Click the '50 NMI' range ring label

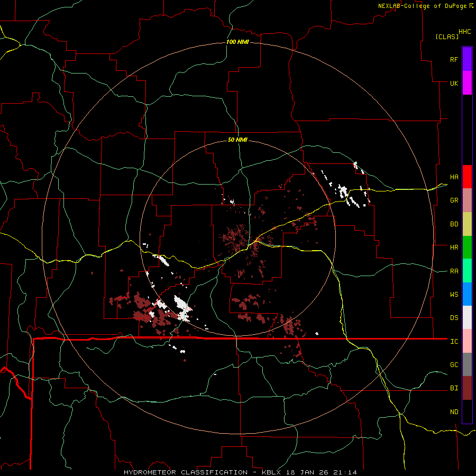click(x=237, y=140)
